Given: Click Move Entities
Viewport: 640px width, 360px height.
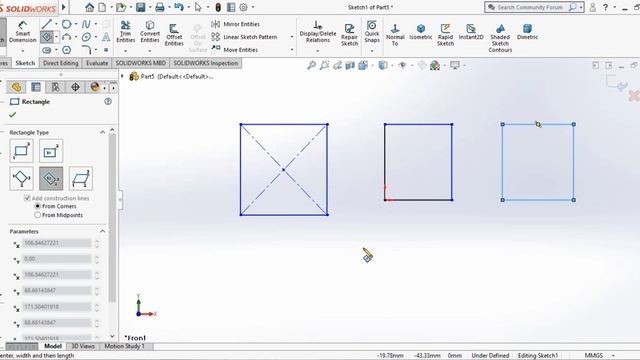Looking at the screenshot, I should click(235, 49).
